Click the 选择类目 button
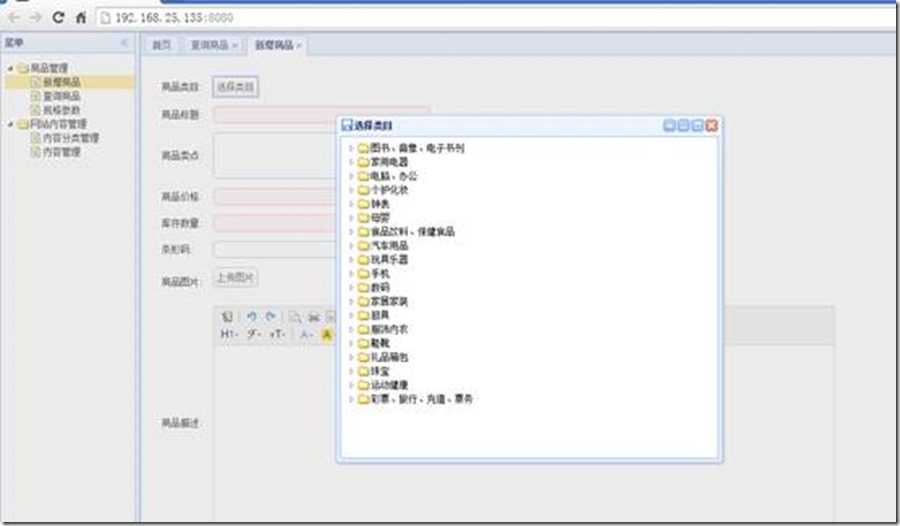The height and width of the screenshot is (526, 900). pyautogui.click(x=235, y=87)
